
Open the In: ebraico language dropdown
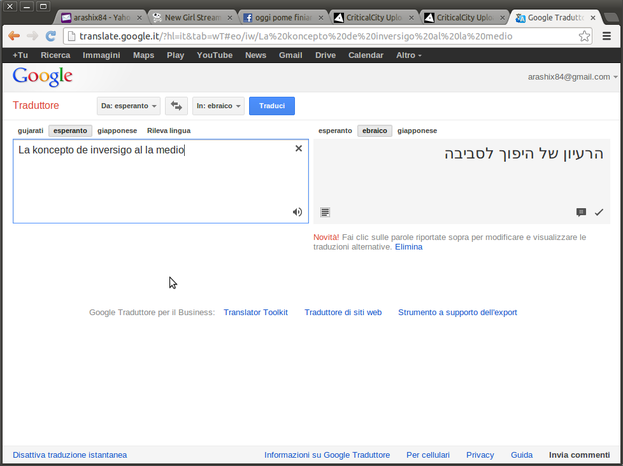[218, 106]
